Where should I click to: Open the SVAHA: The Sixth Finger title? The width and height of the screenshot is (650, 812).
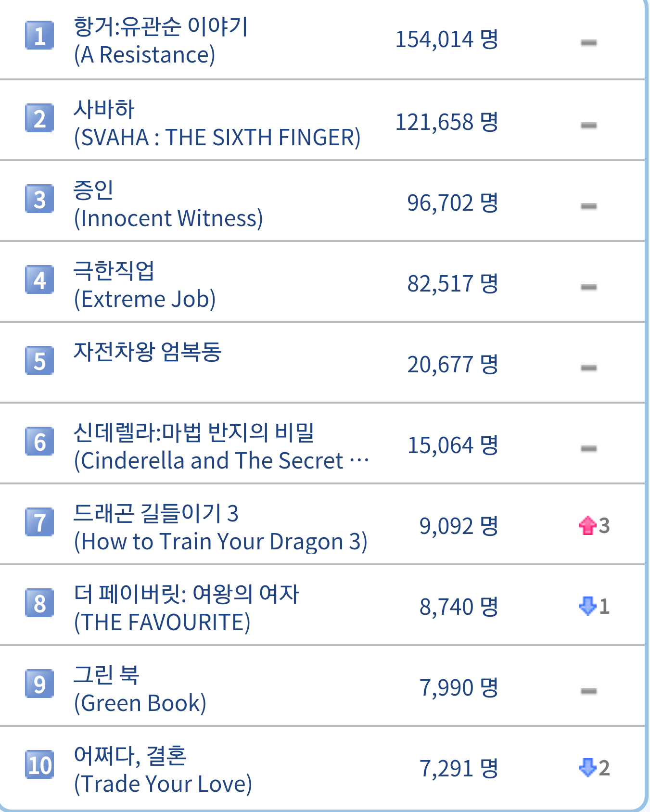coord(217,123)
